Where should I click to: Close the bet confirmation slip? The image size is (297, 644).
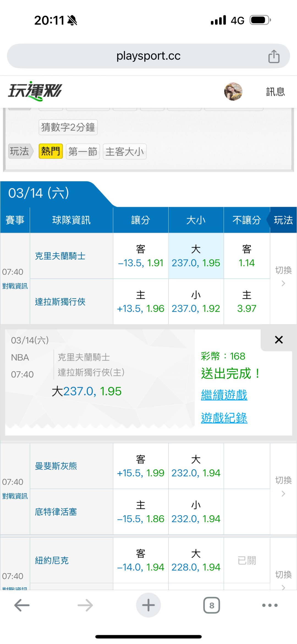tap(279, 340)
